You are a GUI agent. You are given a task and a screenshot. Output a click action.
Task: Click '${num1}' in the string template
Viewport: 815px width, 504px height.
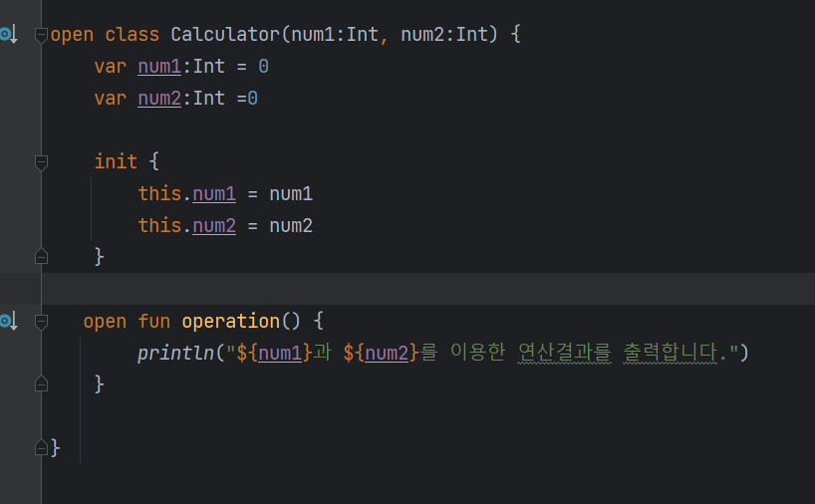point(274,354)
